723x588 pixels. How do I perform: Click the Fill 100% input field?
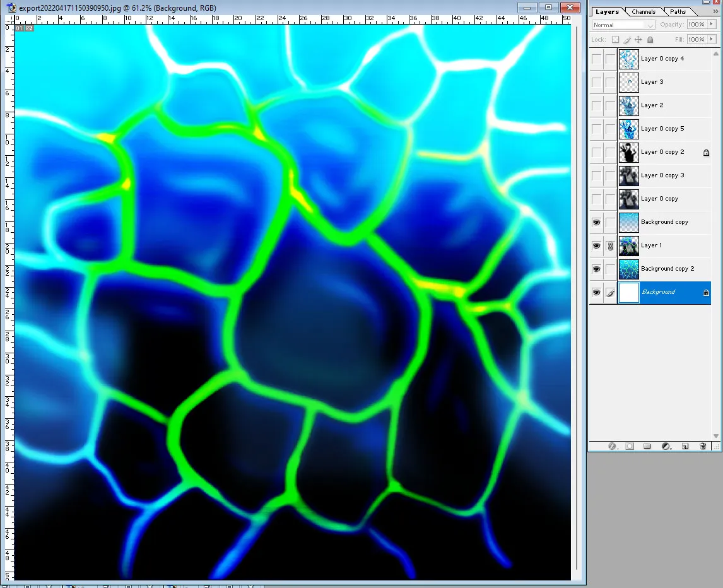(697, 40)
